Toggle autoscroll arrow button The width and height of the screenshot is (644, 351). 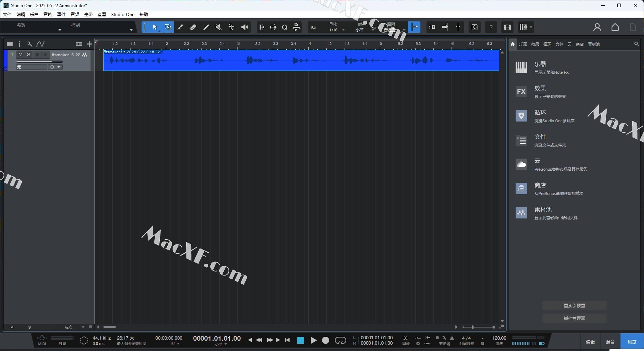(x=445, y=27)
